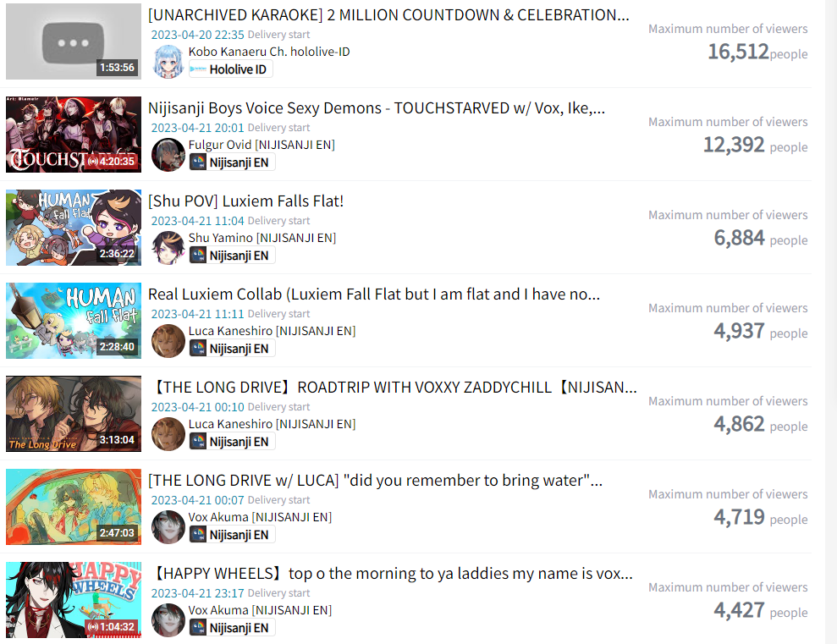
Task: Open the [Shu POV] Luxiem Falls Flat! title
Action: [246, 201]
